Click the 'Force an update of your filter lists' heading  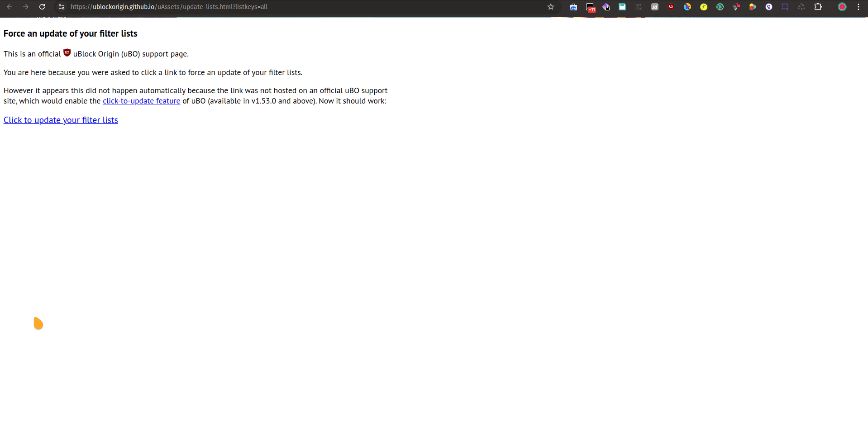(70, 34)
